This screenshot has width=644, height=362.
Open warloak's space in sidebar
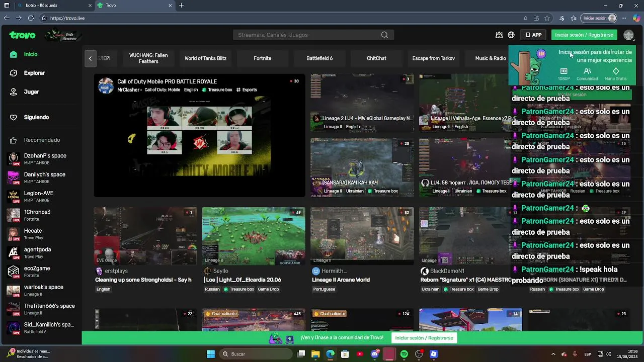[x=41, y=290]
